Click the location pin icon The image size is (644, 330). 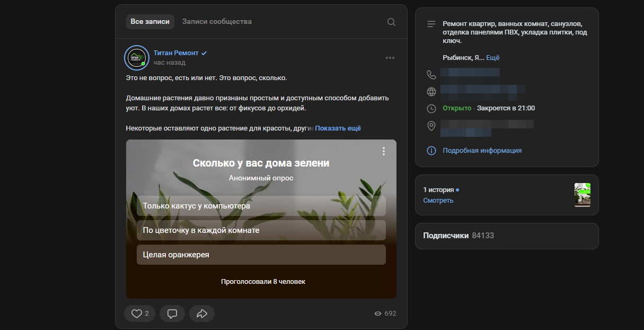pyautogui.click(x=431, y=126)
